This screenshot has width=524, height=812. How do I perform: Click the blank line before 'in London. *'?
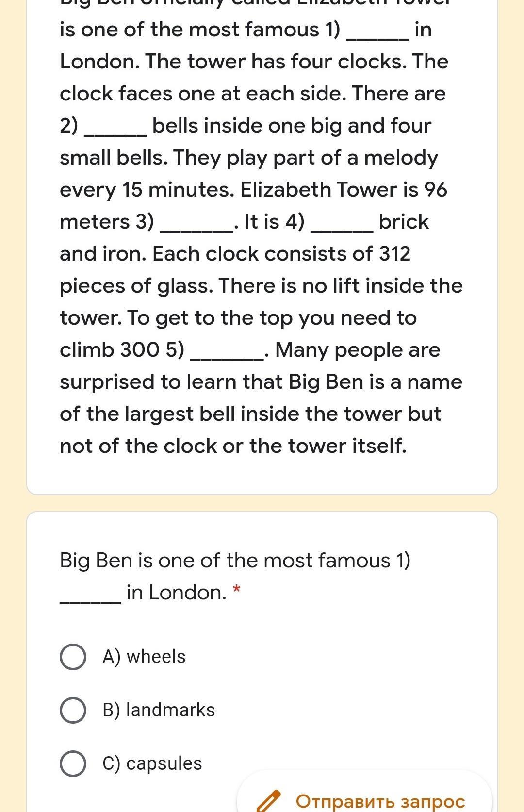pos(90,601)
